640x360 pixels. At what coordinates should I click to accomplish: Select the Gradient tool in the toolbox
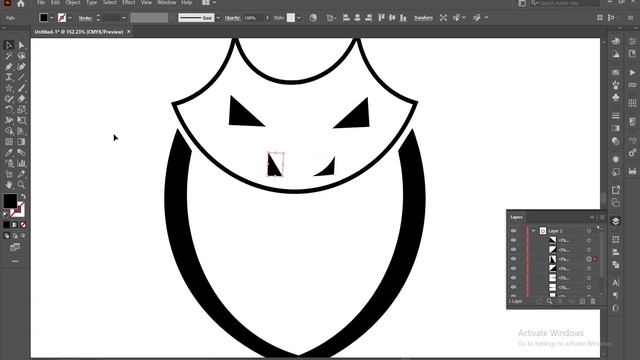[x=21, y=142]
